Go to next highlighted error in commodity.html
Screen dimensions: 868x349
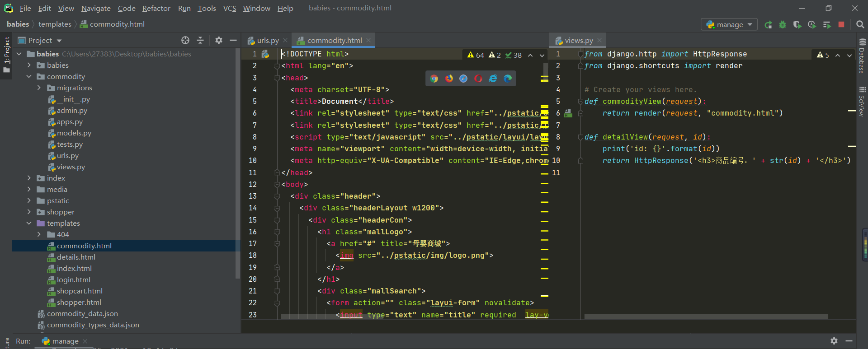pyautogui.click(x=542, y=55)
